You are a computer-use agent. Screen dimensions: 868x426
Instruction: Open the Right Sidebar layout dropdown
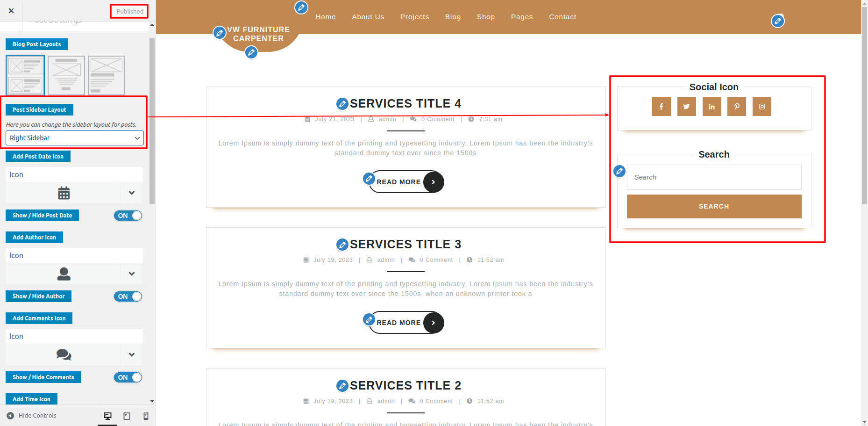coord(74,138)
